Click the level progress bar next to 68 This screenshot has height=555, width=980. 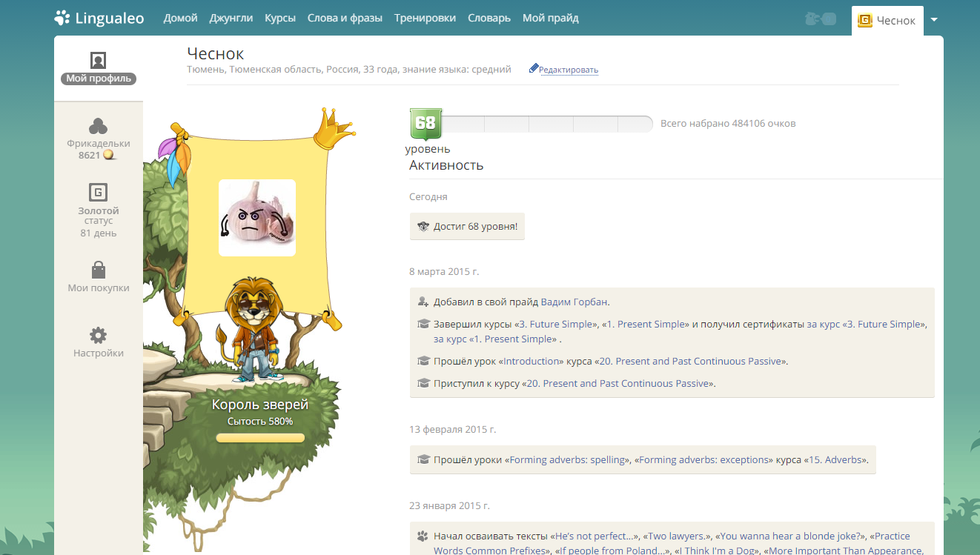coord(546,124)
